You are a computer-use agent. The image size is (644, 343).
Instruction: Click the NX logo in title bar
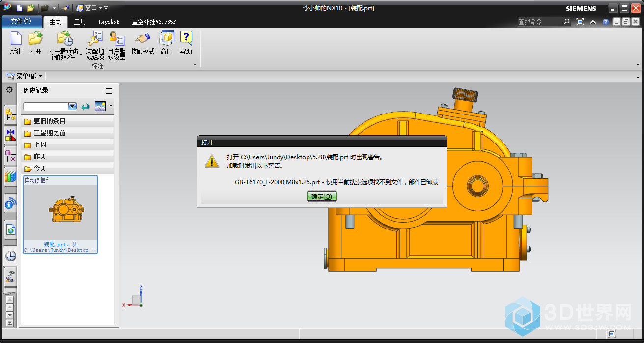[7, 7]
